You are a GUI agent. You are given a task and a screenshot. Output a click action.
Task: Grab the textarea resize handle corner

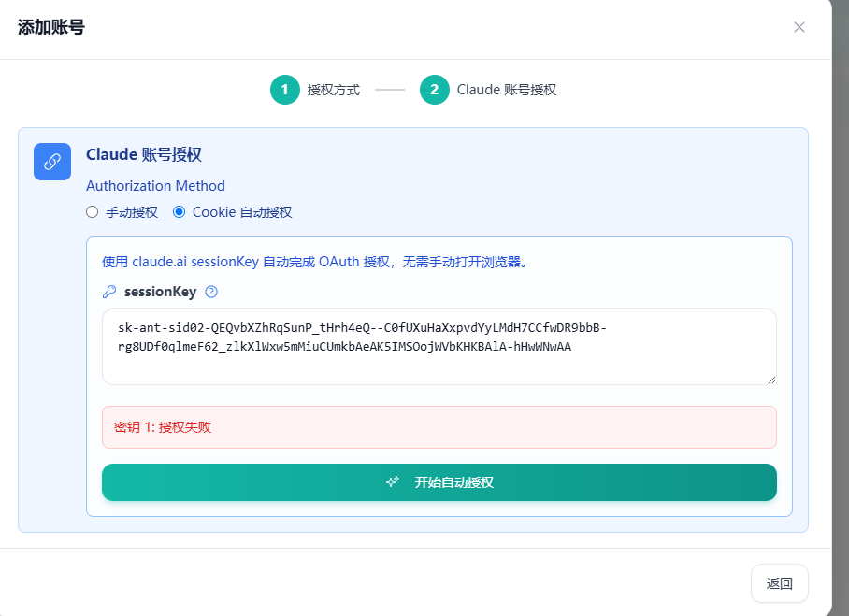tap(771, 380)
